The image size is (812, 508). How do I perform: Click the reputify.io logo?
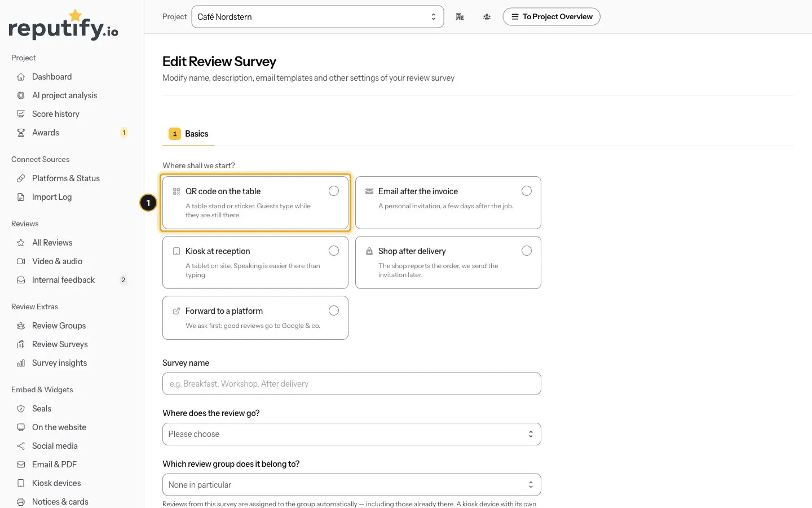coord(63,25)
